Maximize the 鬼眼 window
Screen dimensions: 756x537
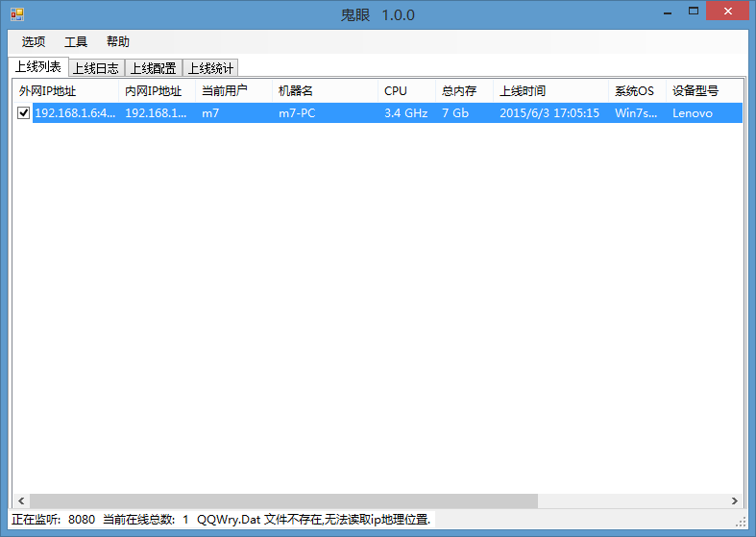pos(694,12)
